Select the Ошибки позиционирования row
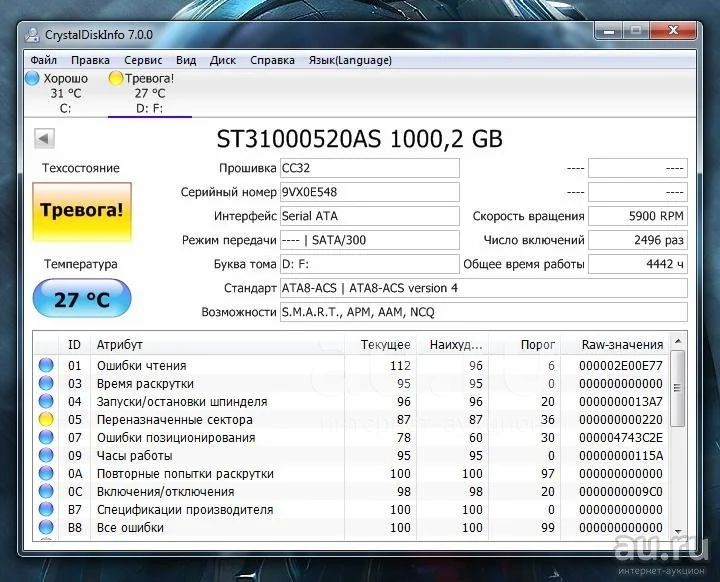This screenshot has width=720, height=582. (351, 437)
